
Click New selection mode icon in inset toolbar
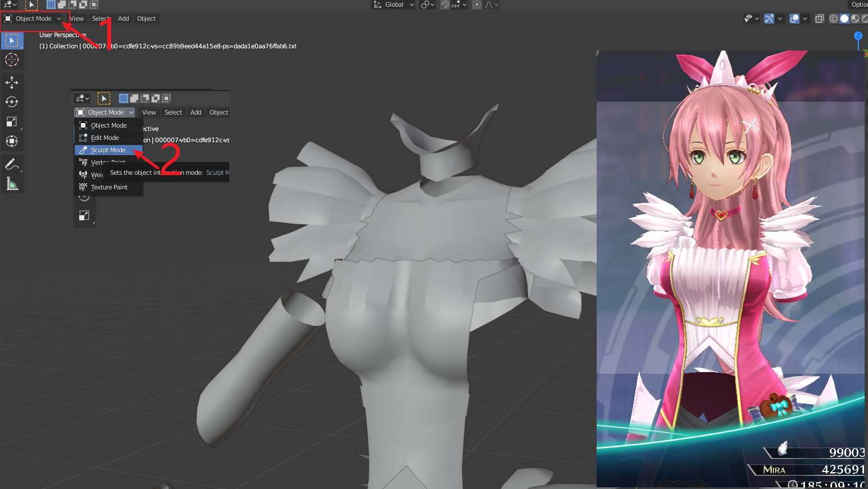pyautogui.click(x=124, y=98)
